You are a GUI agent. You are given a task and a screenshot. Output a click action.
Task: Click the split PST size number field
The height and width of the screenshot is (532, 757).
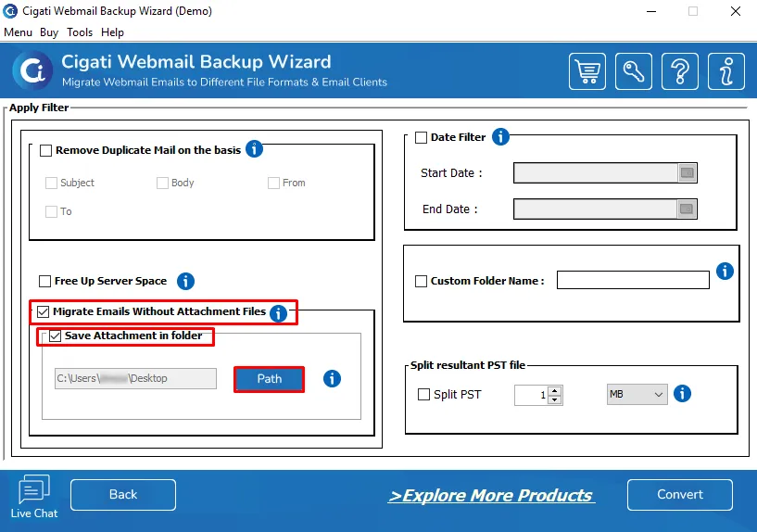click(x=532, y=395)
